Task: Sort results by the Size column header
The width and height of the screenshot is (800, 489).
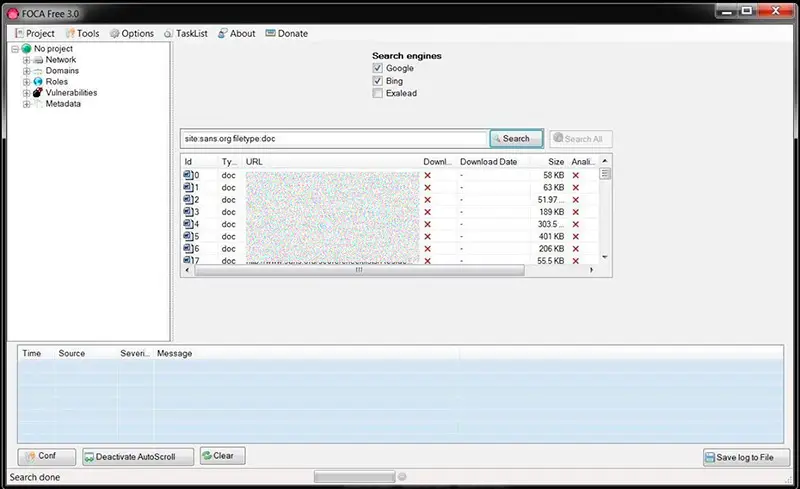Action: click(x=549, y=162)
